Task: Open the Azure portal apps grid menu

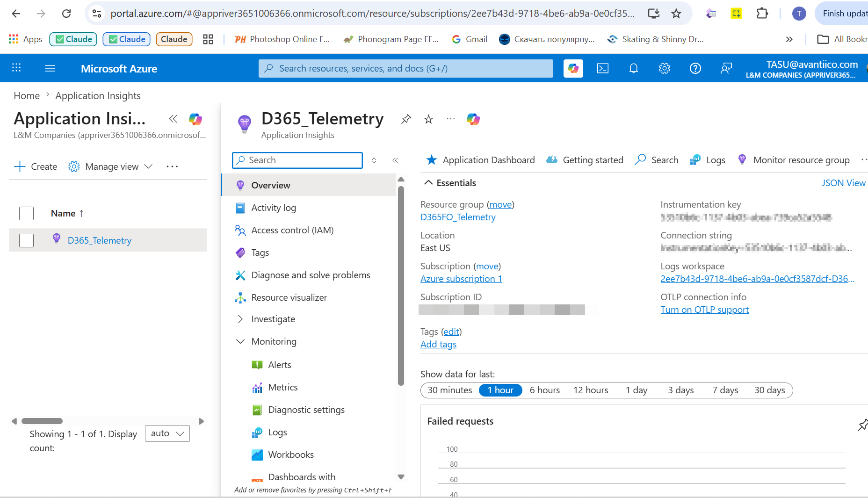Action: (16, 68)
